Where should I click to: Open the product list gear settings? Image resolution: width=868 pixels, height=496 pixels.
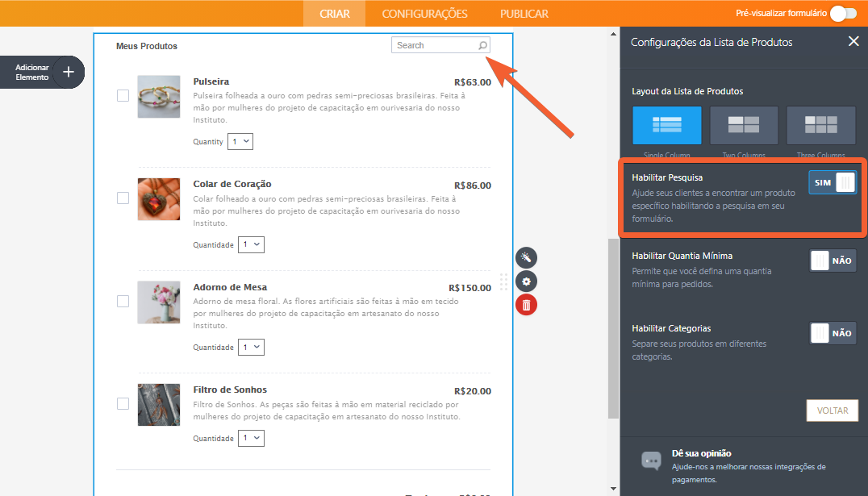click(526, 281)
